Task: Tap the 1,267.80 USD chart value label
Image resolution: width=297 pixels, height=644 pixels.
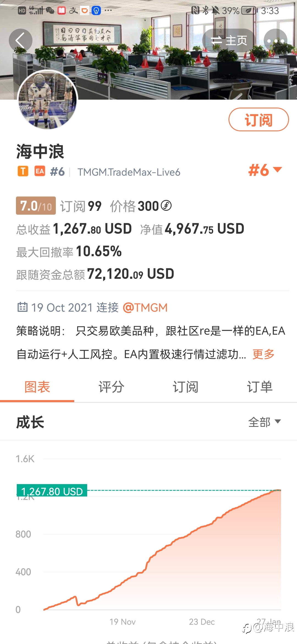Action: point(52,491)
